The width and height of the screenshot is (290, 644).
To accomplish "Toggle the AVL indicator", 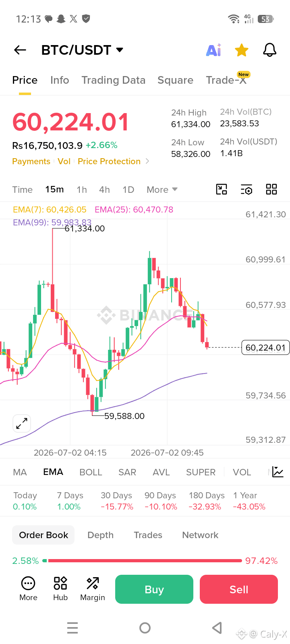I will 161,472.
